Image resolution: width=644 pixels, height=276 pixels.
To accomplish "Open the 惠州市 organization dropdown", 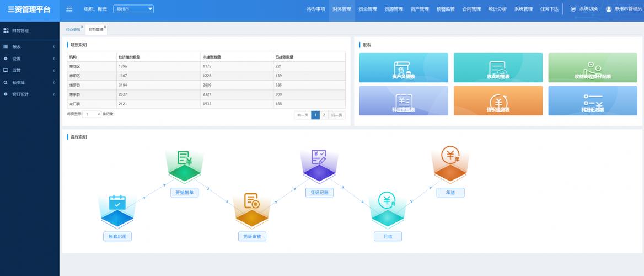I will point(133,9).
